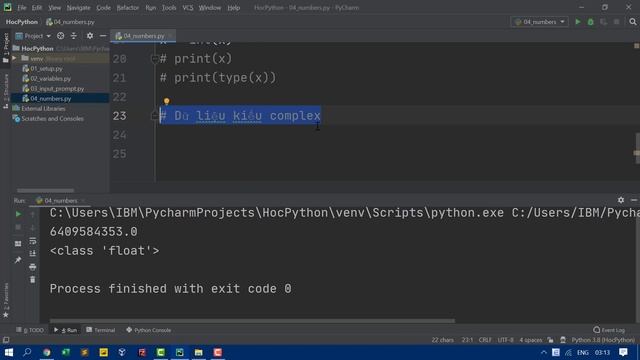The width and height of the screenshot is (640, 360).
Task: Click the Project panel horizontal scrollbar
Action: [46, 190]
